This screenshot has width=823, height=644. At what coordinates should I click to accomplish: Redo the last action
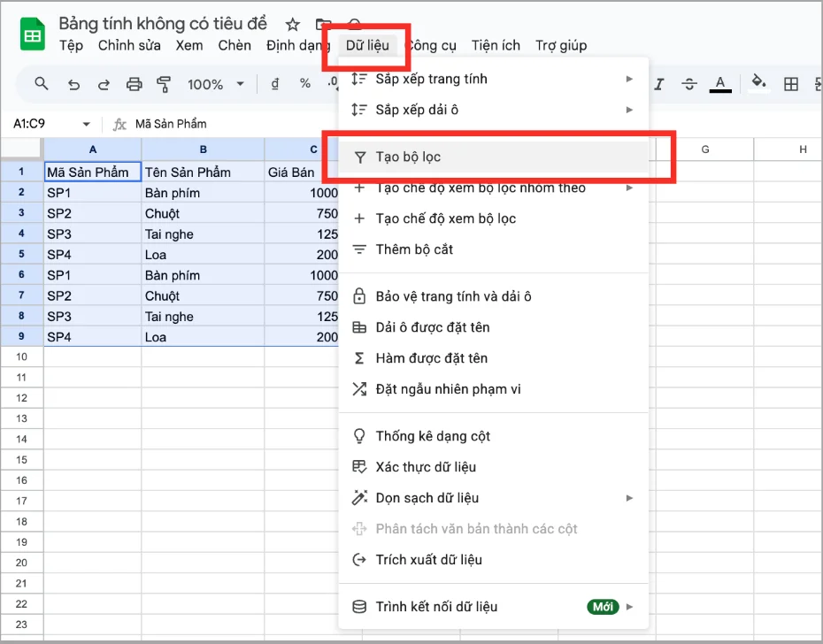click(104, 85)
